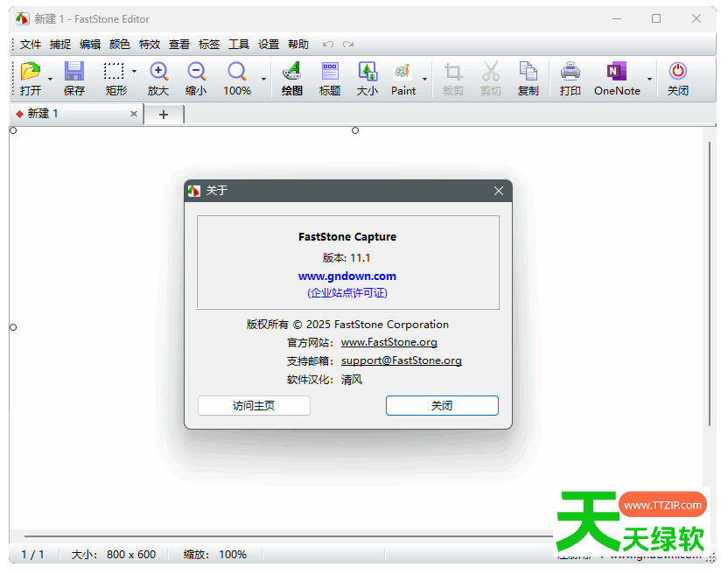
Task: Click the 保存 (Save) floppy disk icon
Action: click(x=74, y=72)
